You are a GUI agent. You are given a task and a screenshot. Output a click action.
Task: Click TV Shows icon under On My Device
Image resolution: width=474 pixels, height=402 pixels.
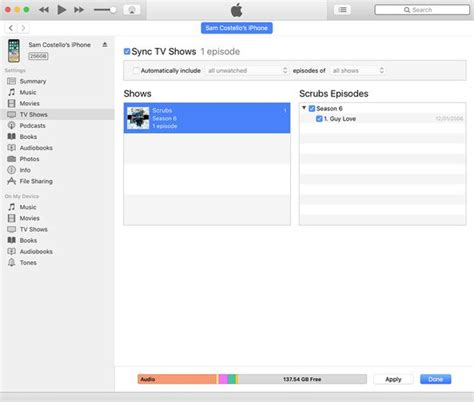(x=12, y=229)
